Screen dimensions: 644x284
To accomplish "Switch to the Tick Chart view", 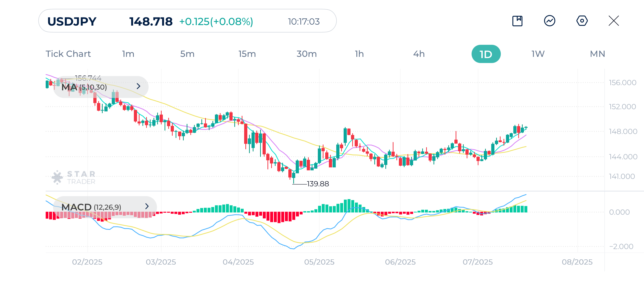I will click(68, 54).
